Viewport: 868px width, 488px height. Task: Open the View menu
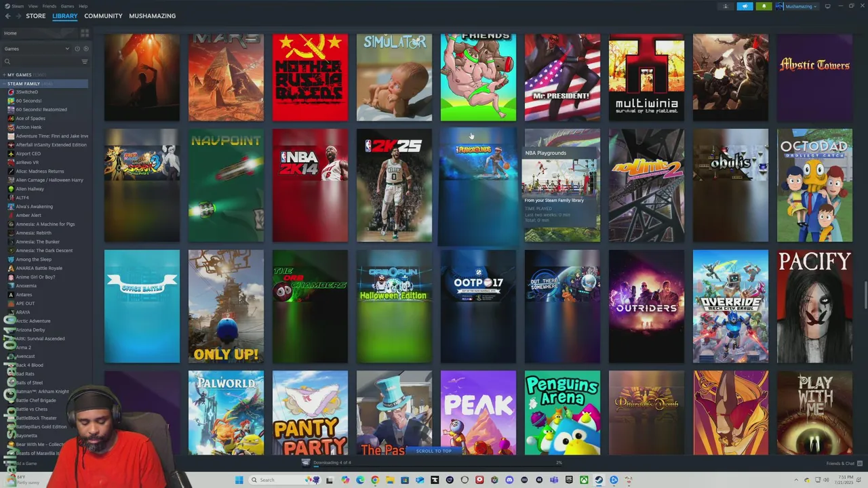coord(33,5)
